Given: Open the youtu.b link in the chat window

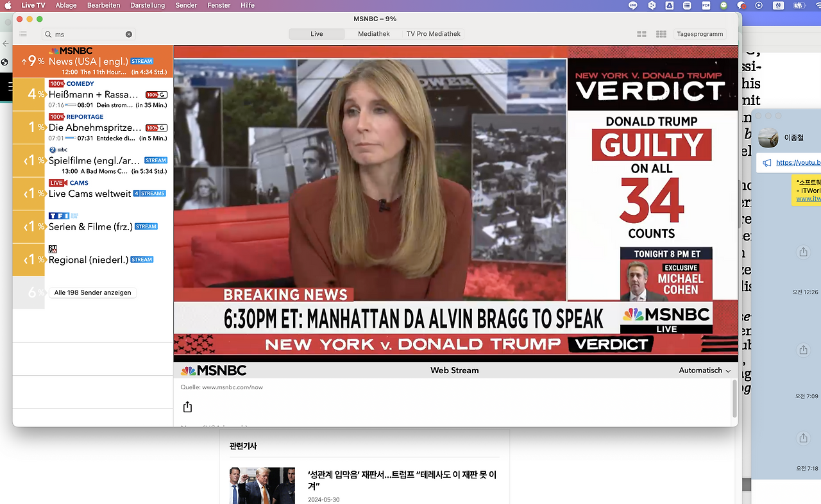Looking at the screenshot, I should (798, 163).
